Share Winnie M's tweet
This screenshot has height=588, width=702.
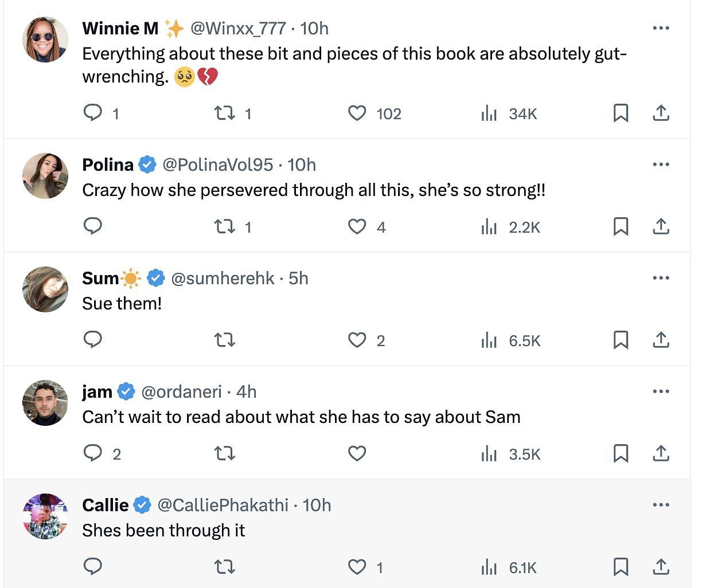coord(661,113)
